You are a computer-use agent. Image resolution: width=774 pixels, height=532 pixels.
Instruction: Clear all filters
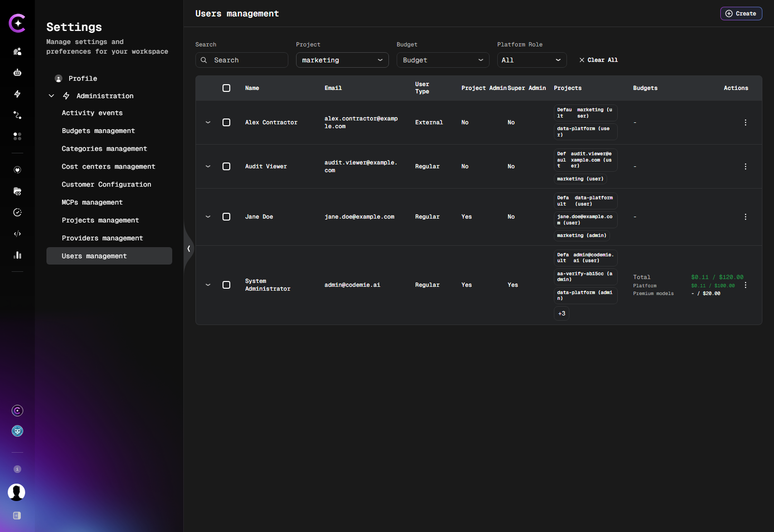tap(598, 60)
